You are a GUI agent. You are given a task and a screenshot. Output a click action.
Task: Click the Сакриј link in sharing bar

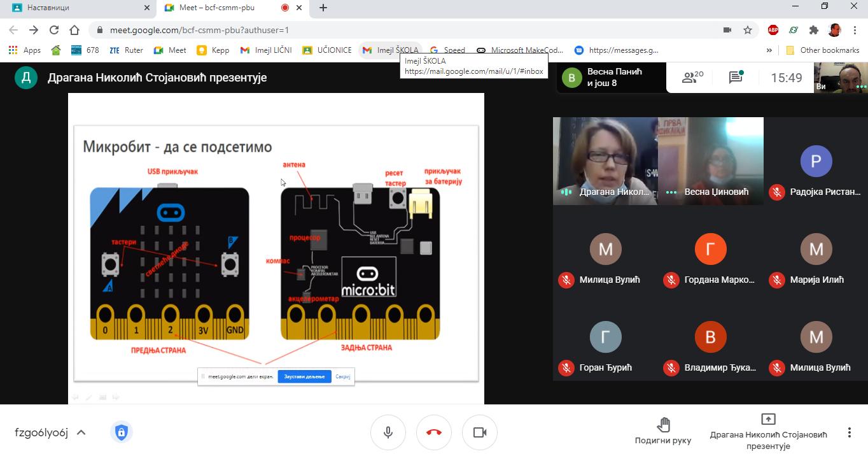click(x=342, y=376)
